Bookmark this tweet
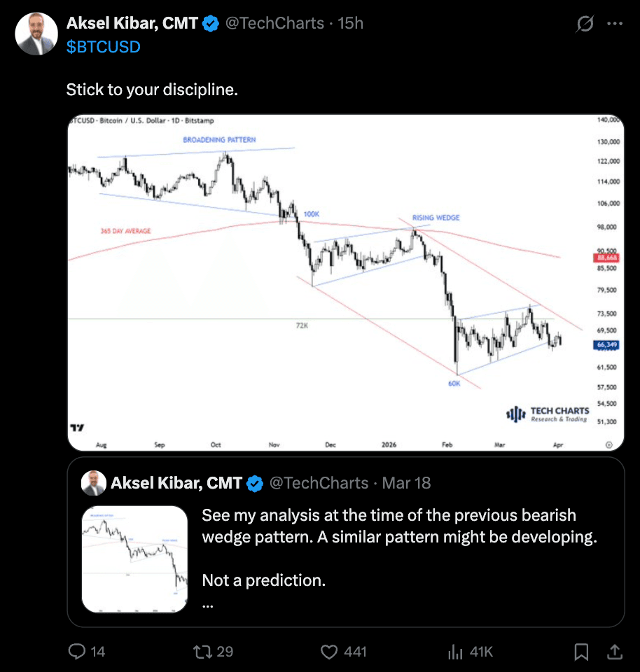The width and height of the screenshot is (640, 672). pyautogui.click(x=581, y=652)
